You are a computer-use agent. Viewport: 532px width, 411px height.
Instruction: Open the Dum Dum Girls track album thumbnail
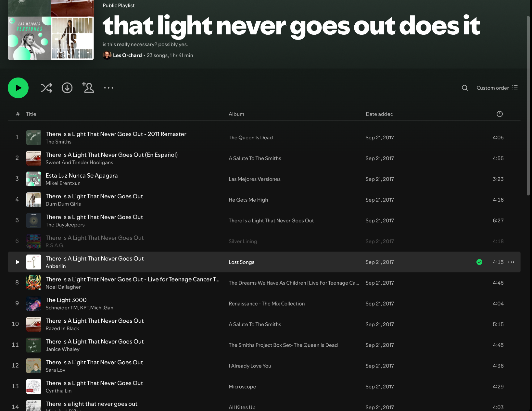click(x=34, y=200)
